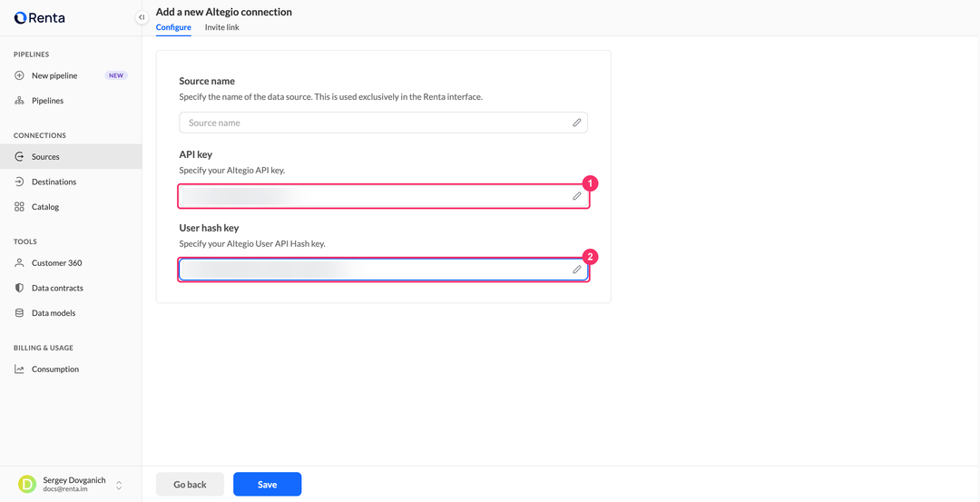The width and height of the screenshot is (980, 502).
Task: Click the green user avatar
Action: [x=27, y=485]
